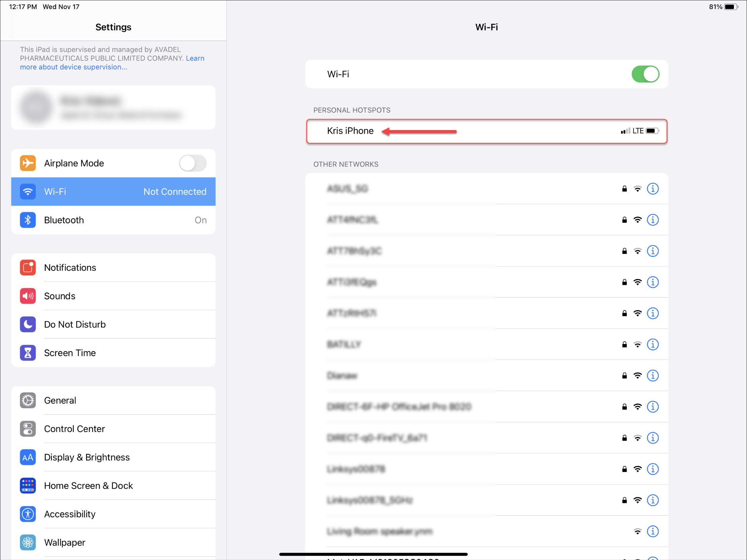Connect to Kris iPhone personal hotspot
The width and height of the screenshot is (747, 560).
[486, 131]
